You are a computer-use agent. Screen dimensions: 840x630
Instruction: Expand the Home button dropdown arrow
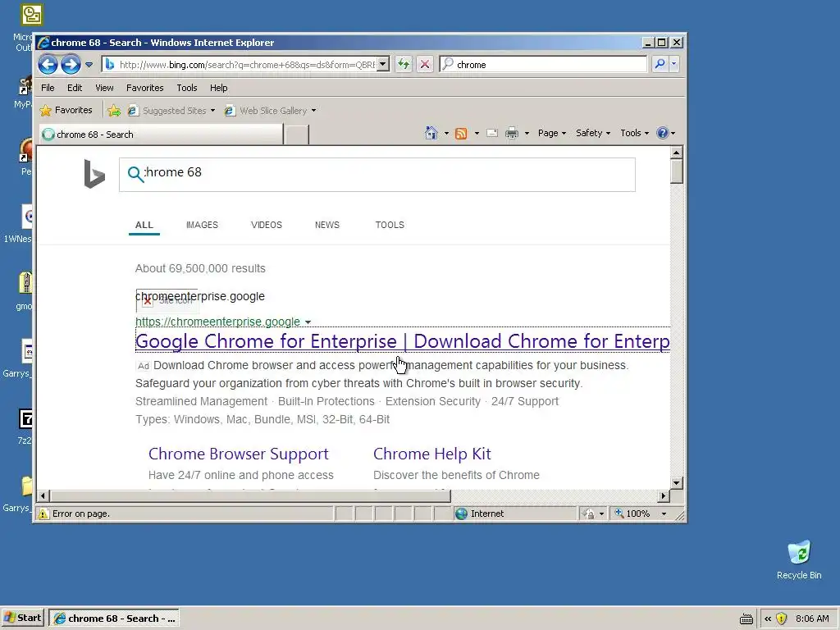pos(446,133)
